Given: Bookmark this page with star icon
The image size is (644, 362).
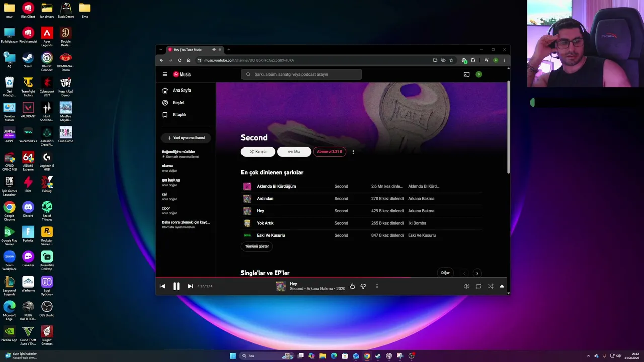Looking at the screenshot, I should point(451,60).
